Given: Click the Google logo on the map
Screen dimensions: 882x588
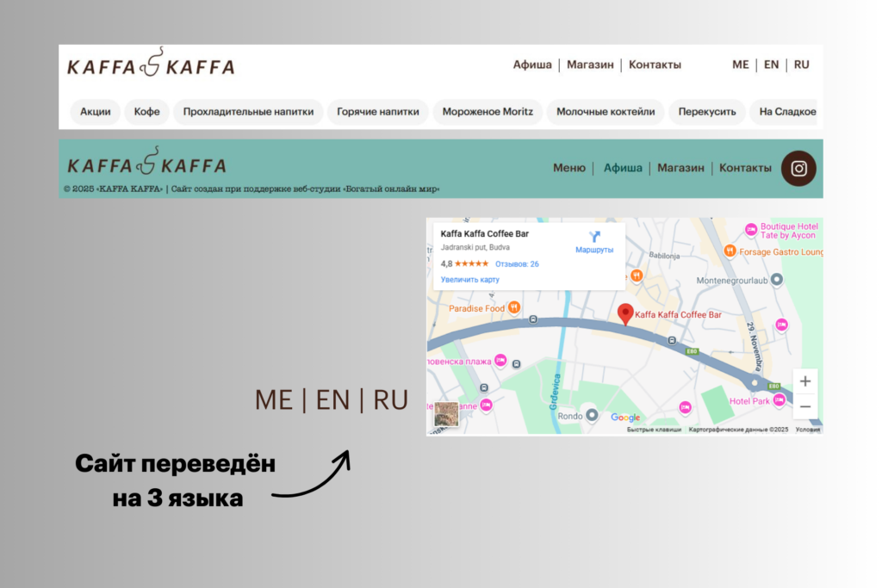Looking at the screenshot, I should 625,417.
